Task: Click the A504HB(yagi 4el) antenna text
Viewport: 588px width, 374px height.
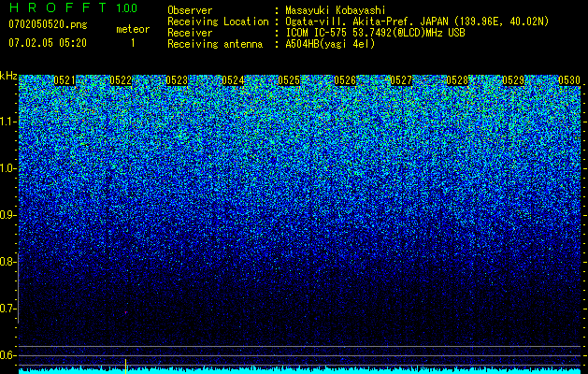Action: click(x=330, y=44)
